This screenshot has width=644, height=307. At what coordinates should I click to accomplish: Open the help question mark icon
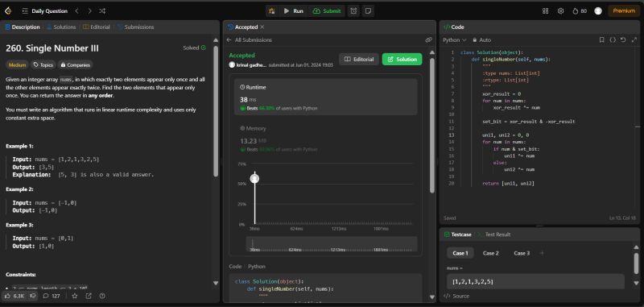[102, 296]
